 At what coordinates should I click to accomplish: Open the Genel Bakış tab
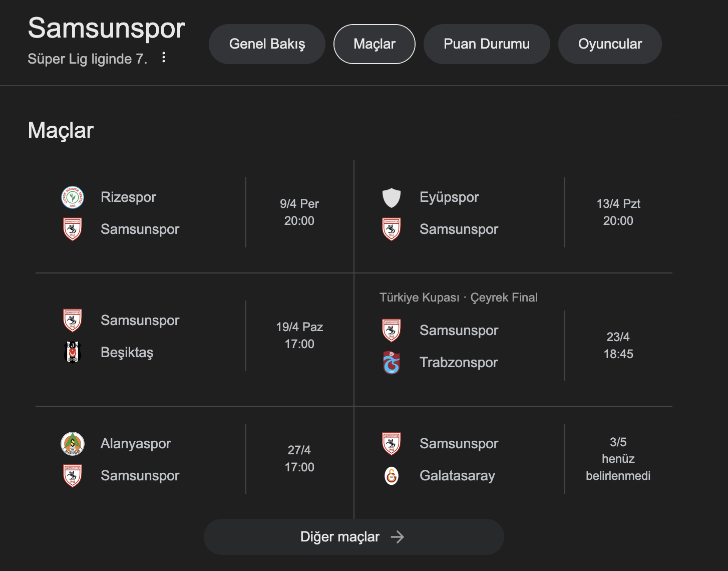click(267, 44)
